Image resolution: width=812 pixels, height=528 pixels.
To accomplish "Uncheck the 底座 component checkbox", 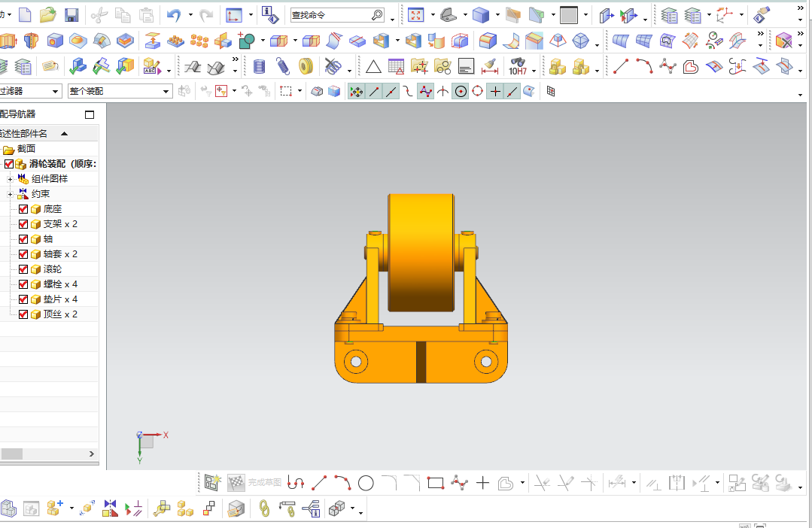I will point(23,209).
